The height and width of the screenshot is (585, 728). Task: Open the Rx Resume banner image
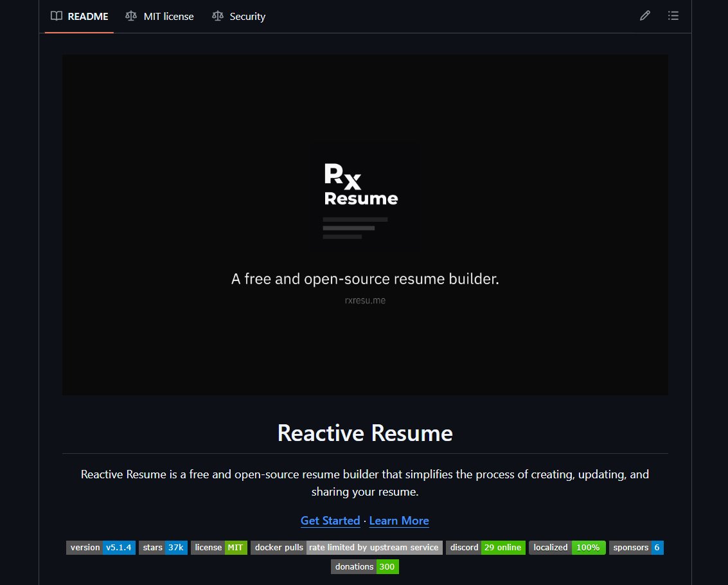pos(365,225)
